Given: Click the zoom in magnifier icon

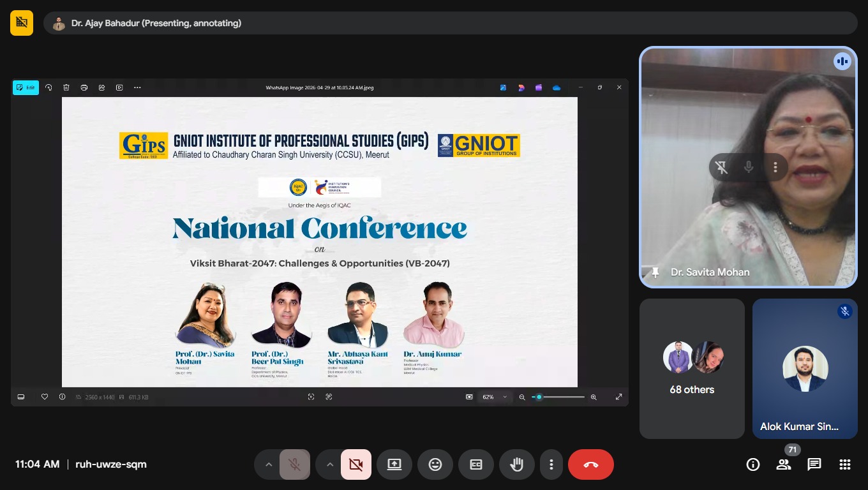Looking at the screenshot, I should (x=594, y=397).
